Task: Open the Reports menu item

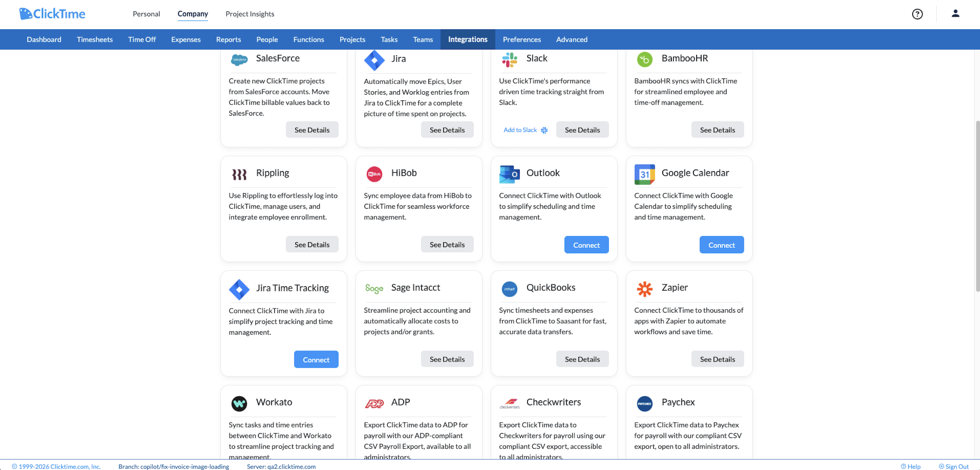Action: 228,40
